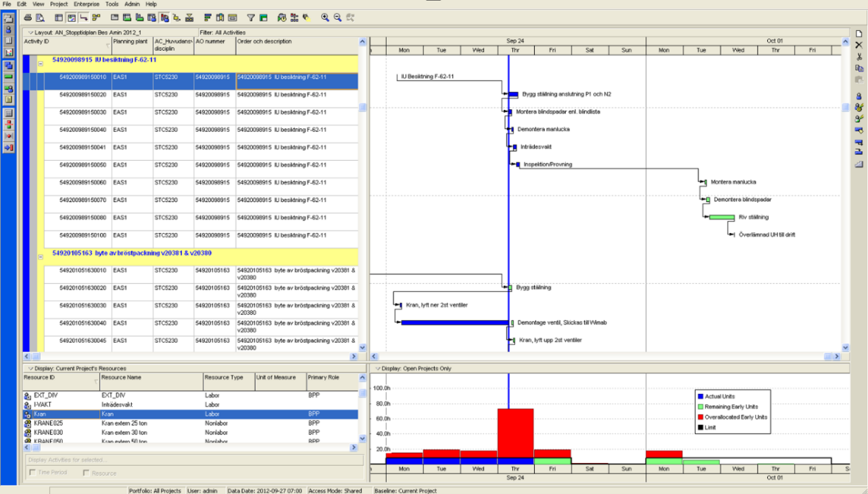The image size is (868, 494).
Task: Open the Edit menu
Action: [21, 4]
